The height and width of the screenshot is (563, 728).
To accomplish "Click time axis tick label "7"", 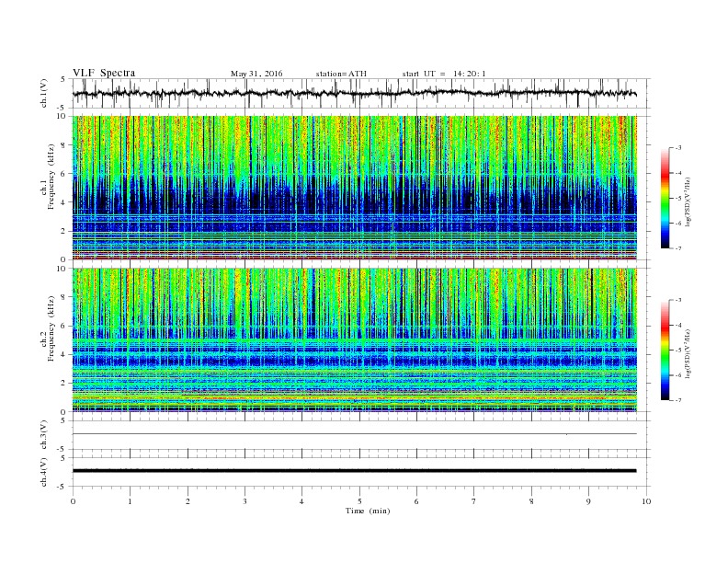I will [474, 501].
